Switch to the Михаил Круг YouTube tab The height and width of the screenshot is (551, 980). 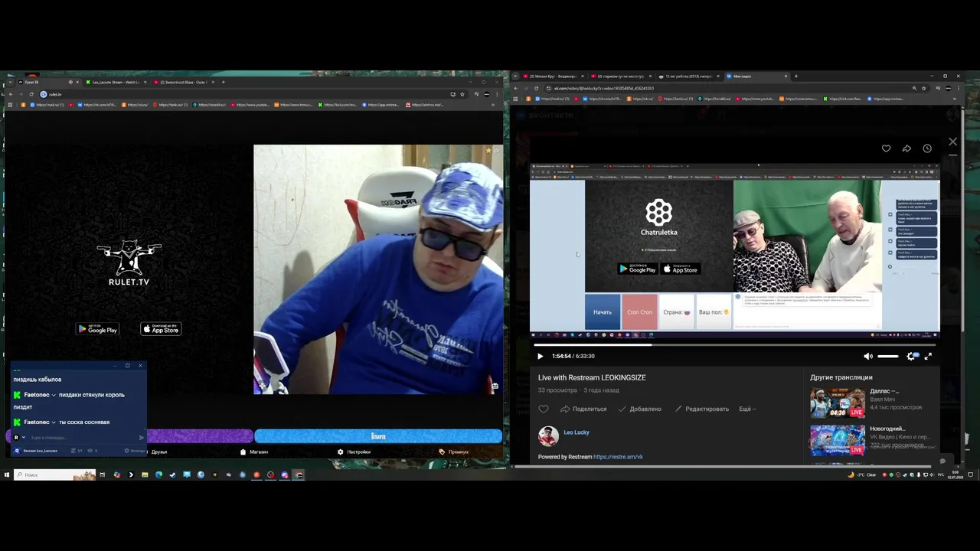[x=554, y=77]
